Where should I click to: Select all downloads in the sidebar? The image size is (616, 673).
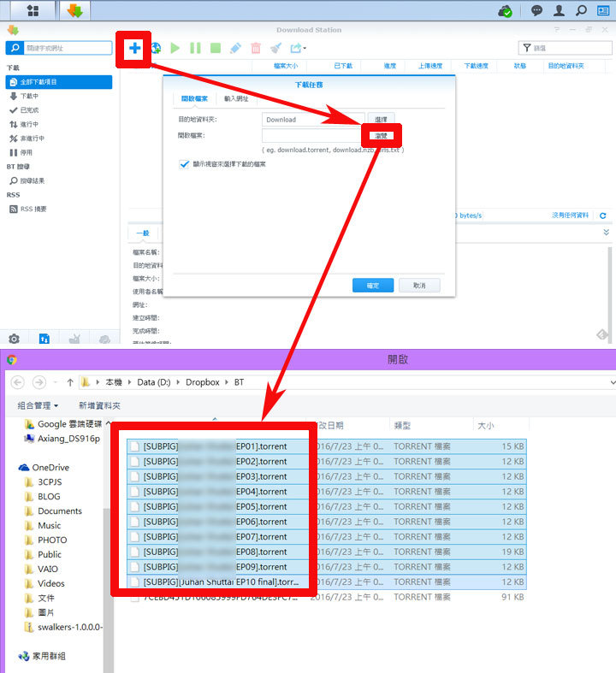coord(59,82)
